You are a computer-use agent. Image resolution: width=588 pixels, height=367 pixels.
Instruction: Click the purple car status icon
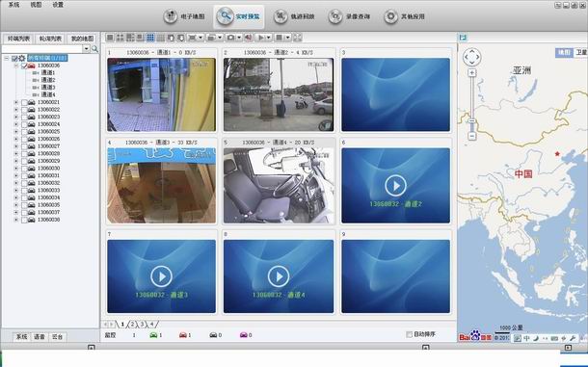tap(243, 335)
